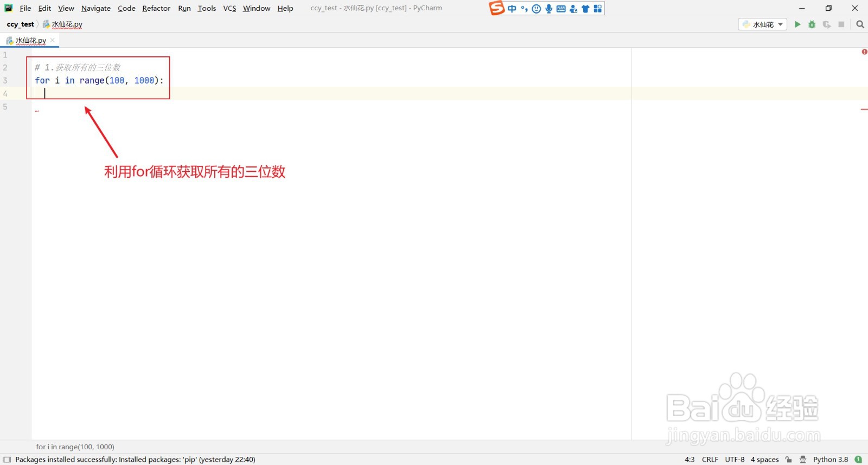
Task: Click the Sogou S logo icon
Action: (496, 8)
